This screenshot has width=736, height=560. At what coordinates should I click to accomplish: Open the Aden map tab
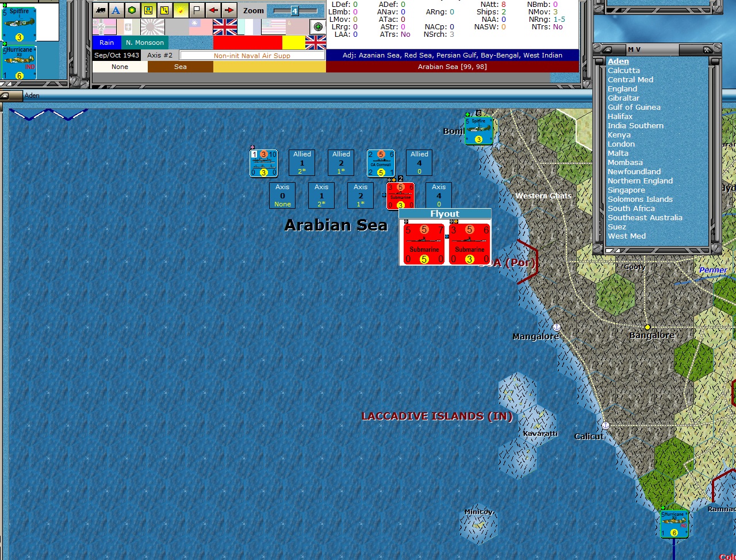point(32,95)
